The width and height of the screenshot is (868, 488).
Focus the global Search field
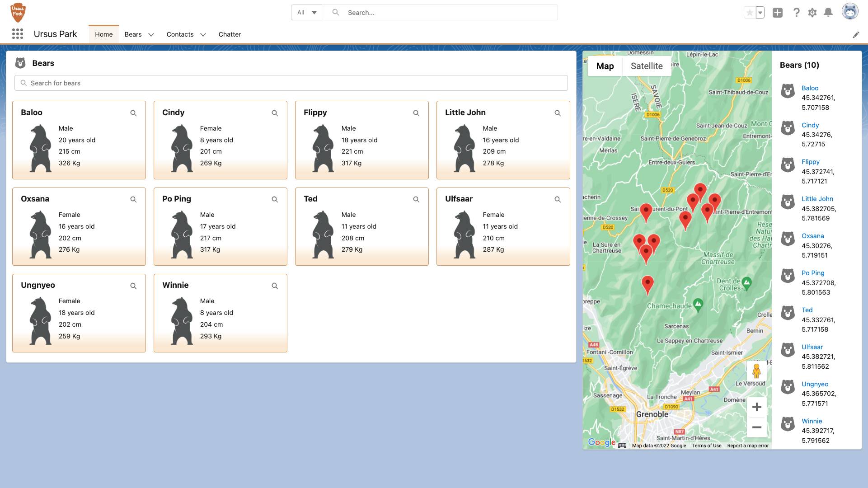tap(440, 13)
